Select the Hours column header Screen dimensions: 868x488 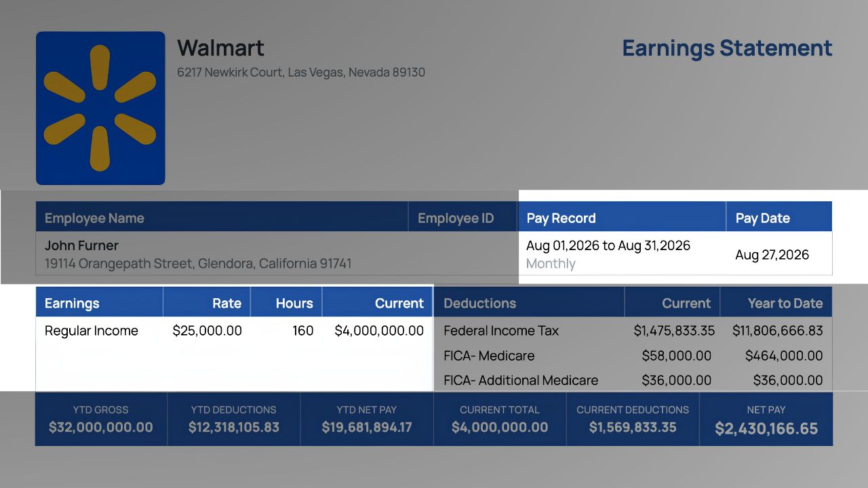pos(294,303)
